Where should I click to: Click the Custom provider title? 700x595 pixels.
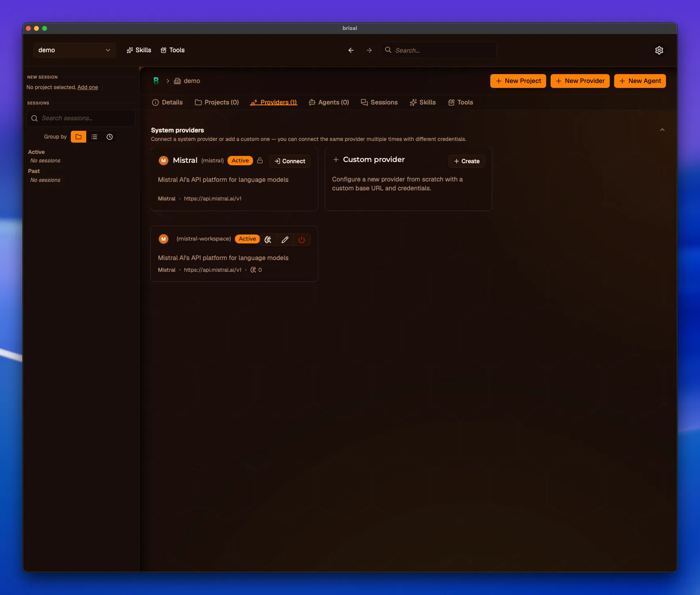374,160
